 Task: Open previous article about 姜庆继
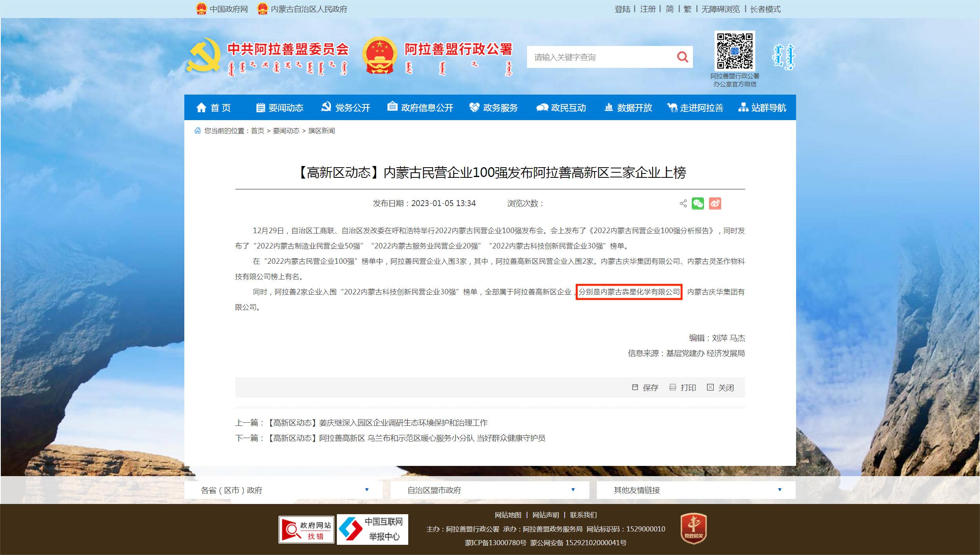tap(378, 423)
